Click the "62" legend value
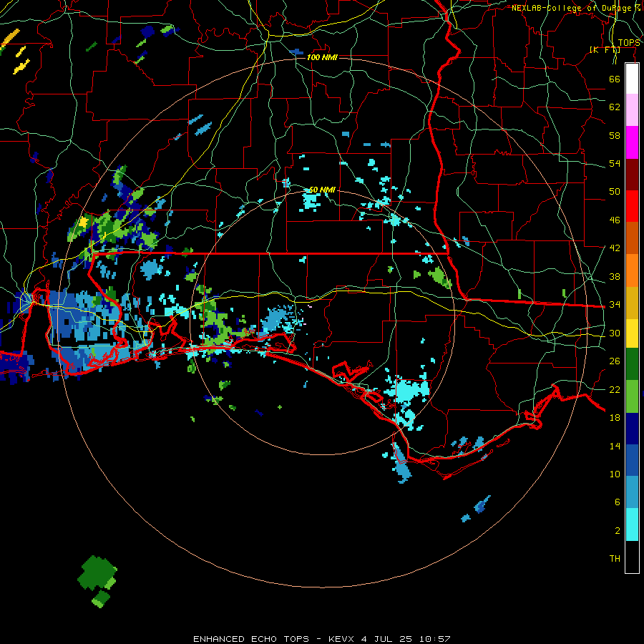The image size is (644, 644). click(615, 107)
